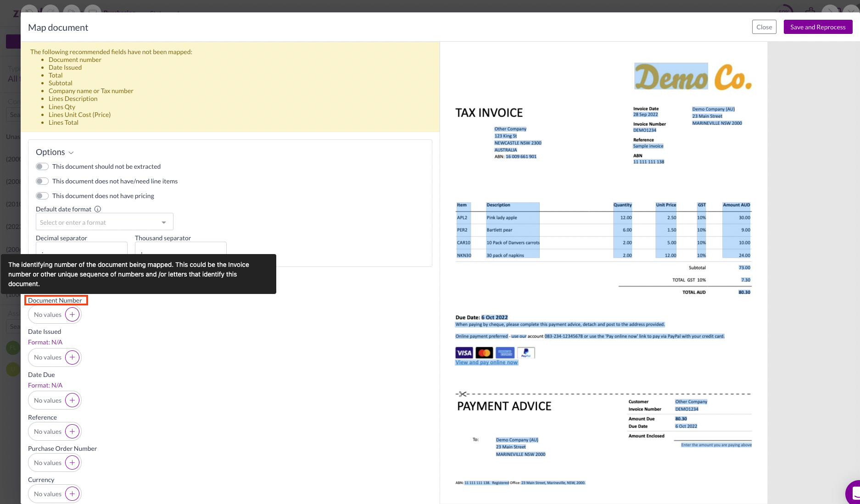Select amount '30.00' cell
Image resolution: width=860 pixels, height=504 pixels.
pyautogui.click(x=744, y=218)
